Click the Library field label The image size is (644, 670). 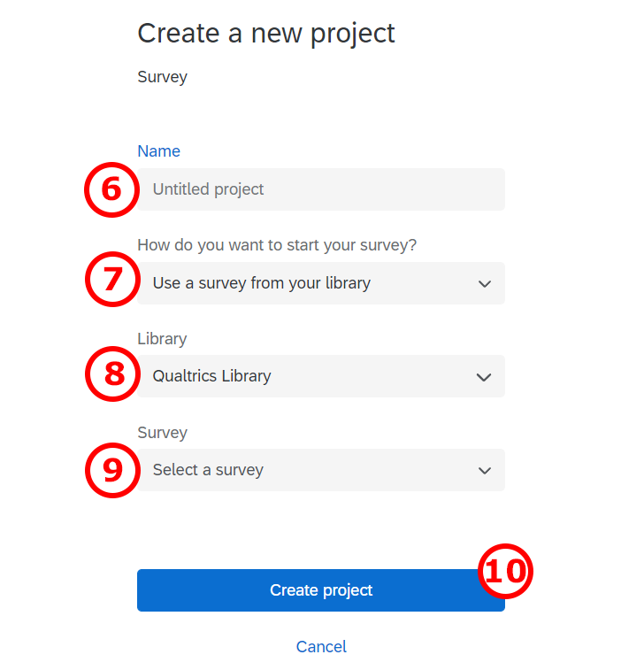(162, 339)
